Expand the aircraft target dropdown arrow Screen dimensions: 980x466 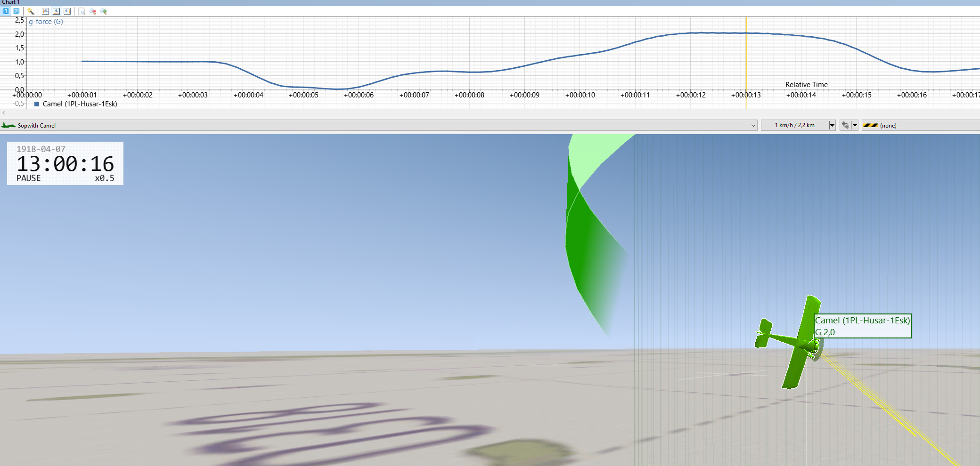click(855, 125)
